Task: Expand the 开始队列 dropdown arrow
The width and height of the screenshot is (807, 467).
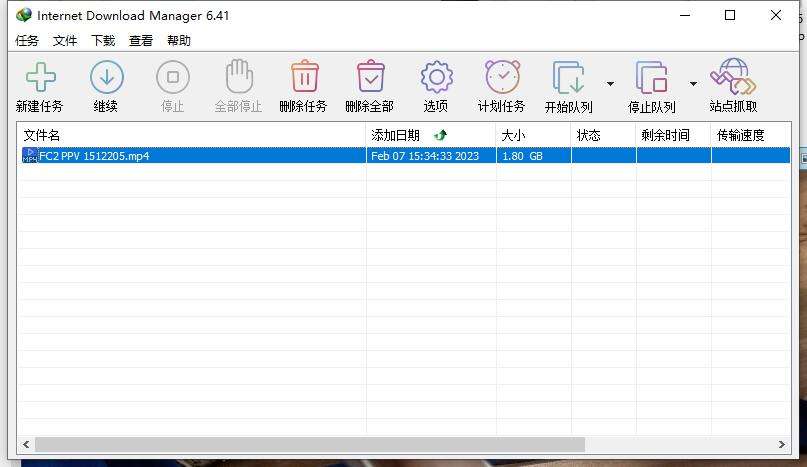Action: tap(610, 83)
